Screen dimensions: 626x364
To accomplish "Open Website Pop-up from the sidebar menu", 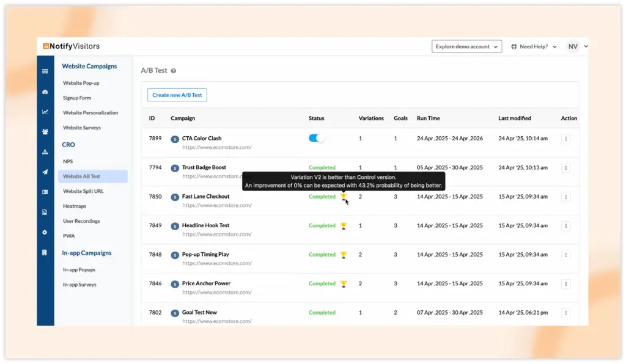I will point(81,83).
